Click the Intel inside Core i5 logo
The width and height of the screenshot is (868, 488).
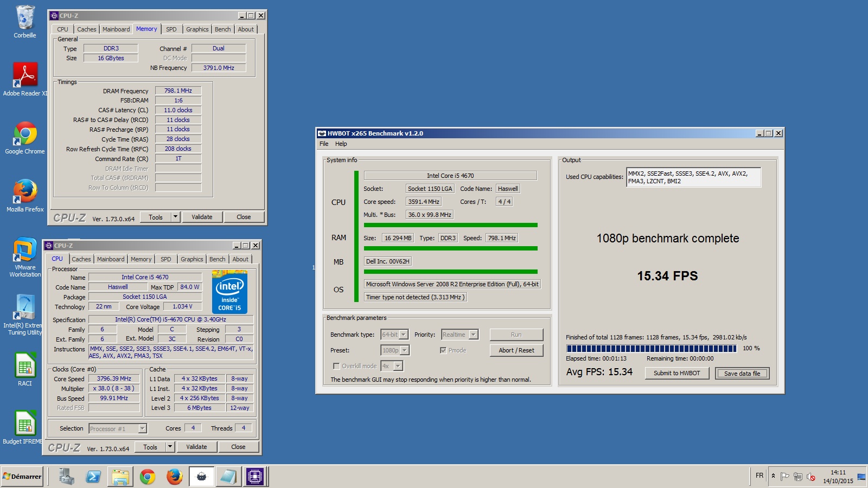pos(229,293)
